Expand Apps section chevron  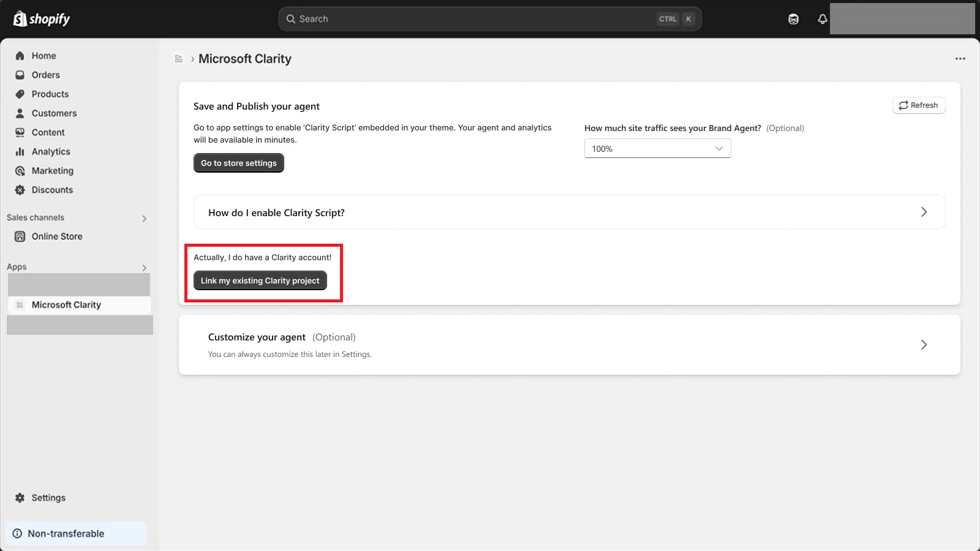(145, 268)
